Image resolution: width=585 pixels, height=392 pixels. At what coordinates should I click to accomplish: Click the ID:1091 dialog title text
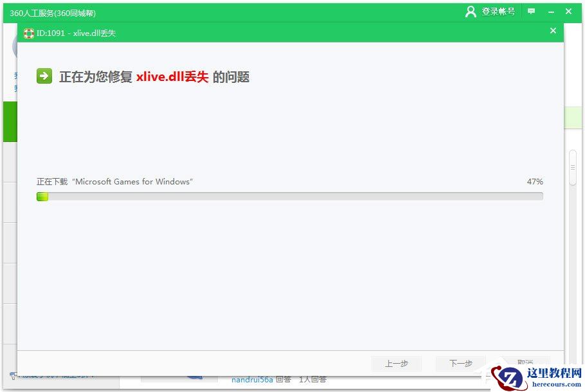point(76,33)
